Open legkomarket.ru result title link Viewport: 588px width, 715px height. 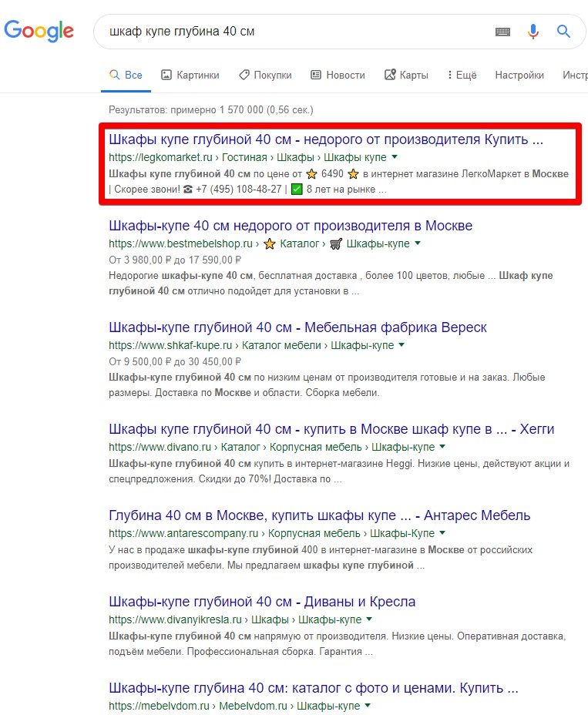pos(326,139)
